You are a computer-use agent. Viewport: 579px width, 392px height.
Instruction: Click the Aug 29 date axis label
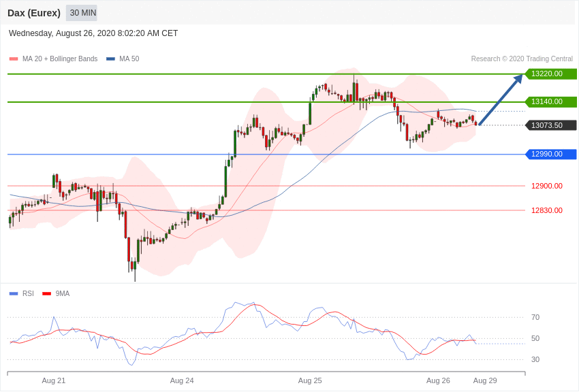tap(485, 381)
